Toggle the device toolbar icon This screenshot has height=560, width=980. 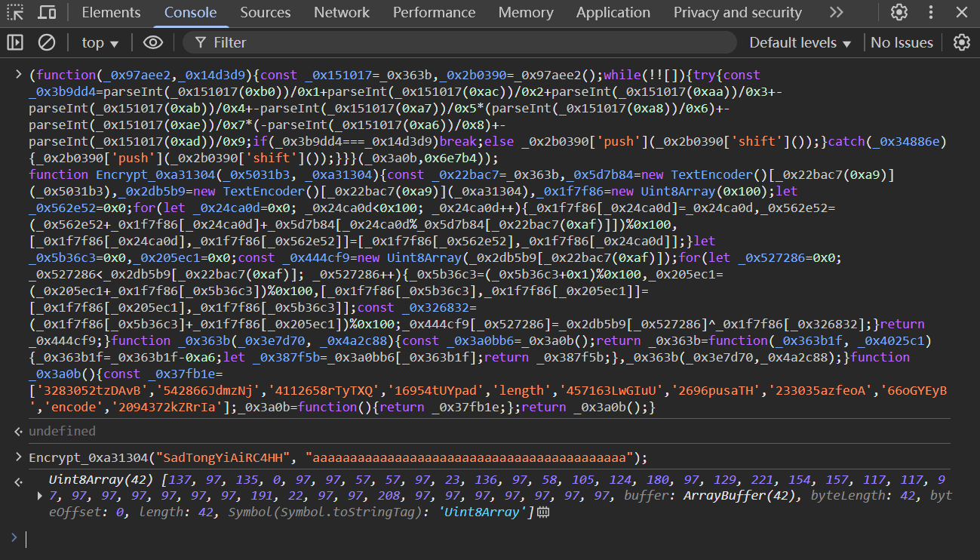pyautogui.click(x=47, y=12)
